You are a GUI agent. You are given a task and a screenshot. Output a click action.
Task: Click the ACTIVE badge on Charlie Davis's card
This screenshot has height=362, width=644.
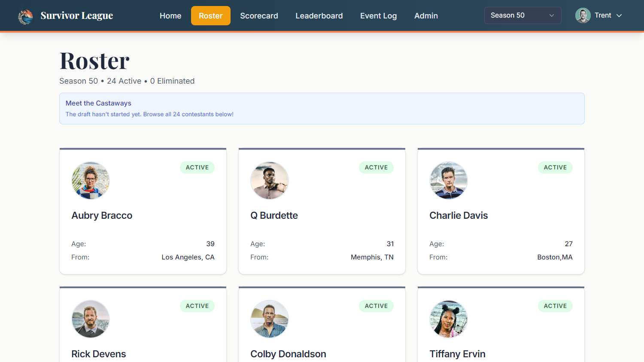tap(555, 167)
